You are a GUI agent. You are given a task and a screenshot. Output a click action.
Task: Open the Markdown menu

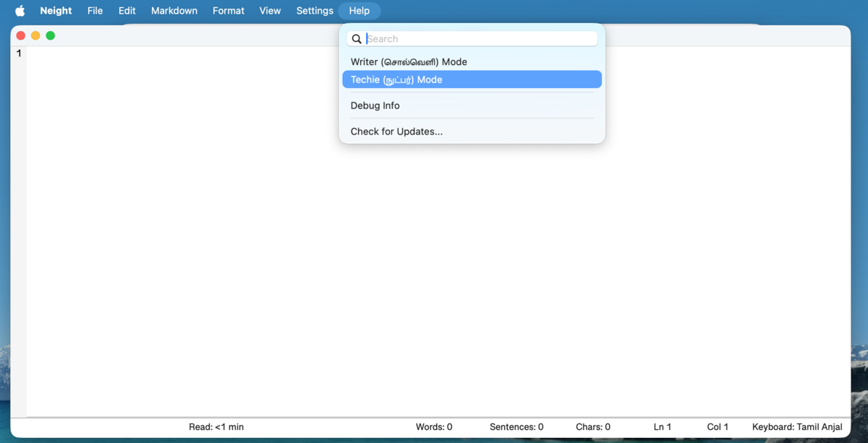point(174,11)
